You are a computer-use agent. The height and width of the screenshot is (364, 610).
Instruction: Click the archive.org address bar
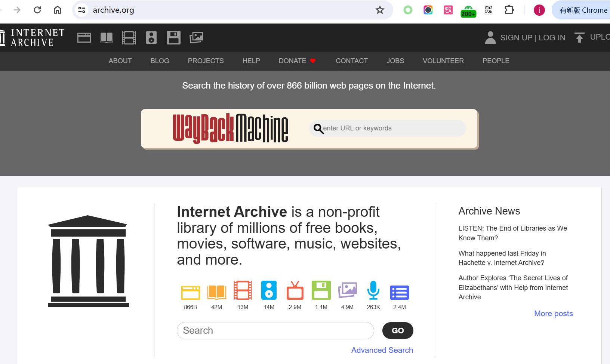(x=232, y=10)
